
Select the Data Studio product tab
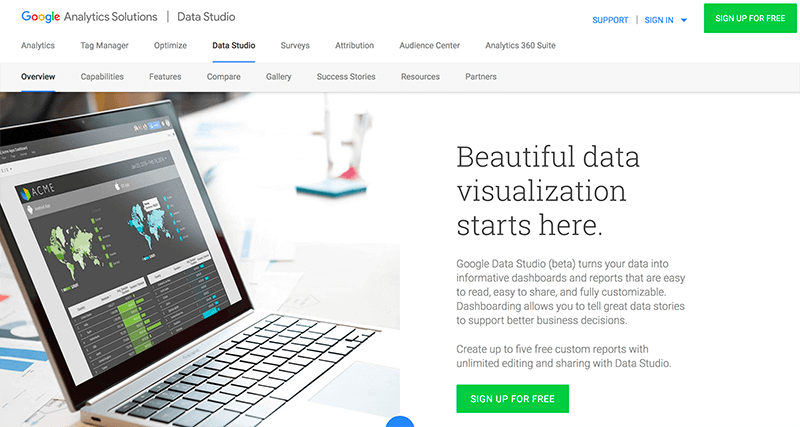pyautogui.click(x=234, y=45)
